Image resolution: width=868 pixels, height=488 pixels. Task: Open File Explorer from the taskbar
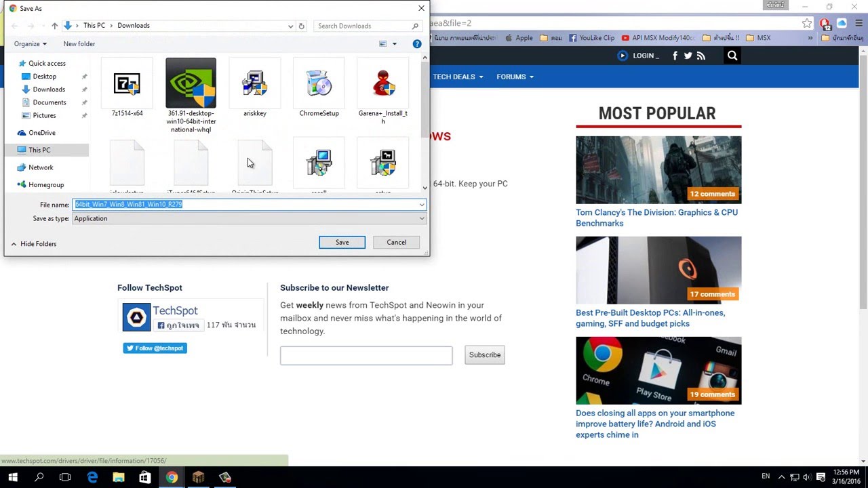119,477
